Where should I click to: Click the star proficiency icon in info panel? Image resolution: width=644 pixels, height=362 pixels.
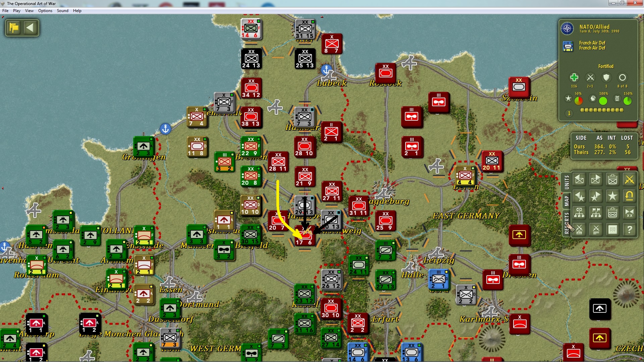coord(568,99)
